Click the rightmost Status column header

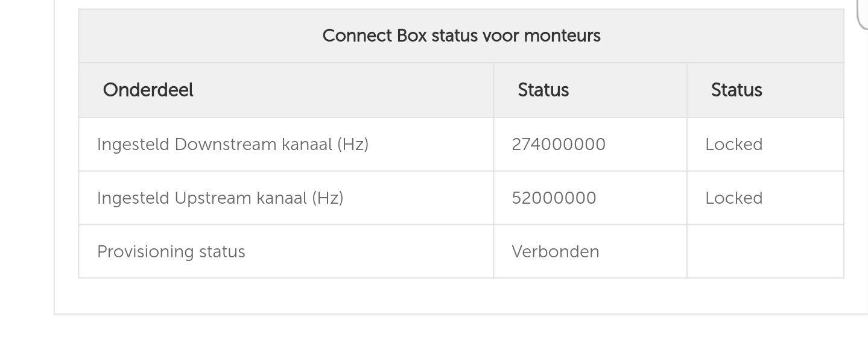click(737, 90)
